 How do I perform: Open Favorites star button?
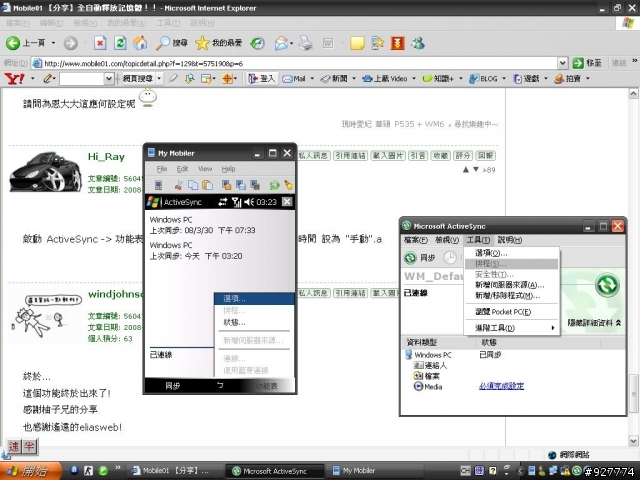[218, 43]
